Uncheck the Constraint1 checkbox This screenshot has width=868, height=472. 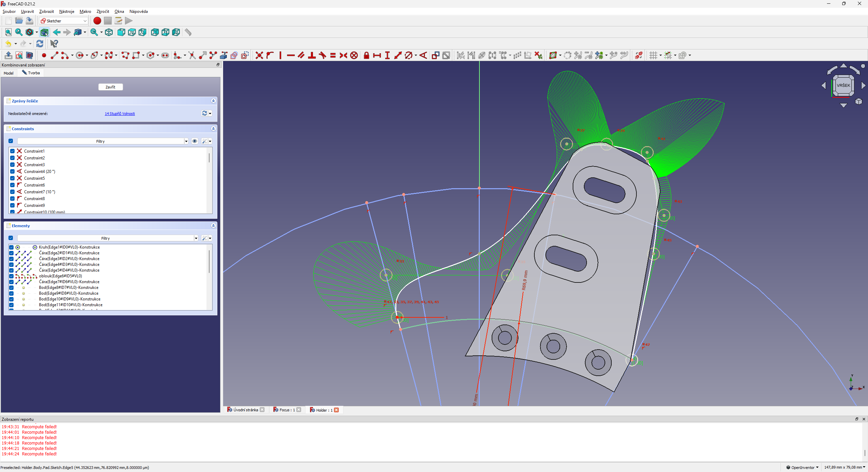[13, 151]
